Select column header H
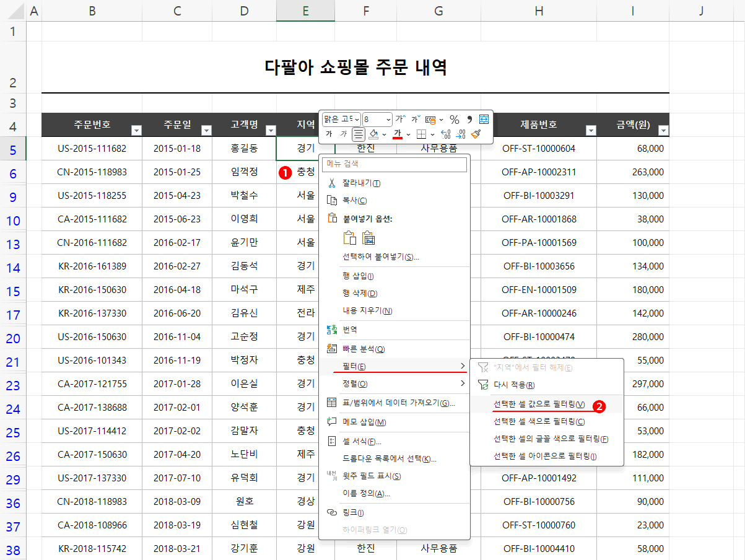This screenshot has height=560, width=745. click(539, 10)
